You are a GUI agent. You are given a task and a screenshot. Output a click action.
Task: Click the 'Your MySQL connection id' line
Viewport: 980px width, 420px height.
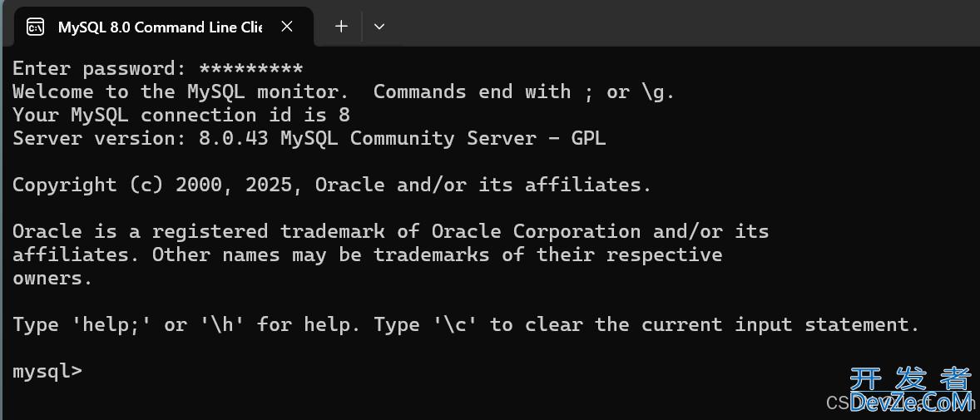point(181,115)
